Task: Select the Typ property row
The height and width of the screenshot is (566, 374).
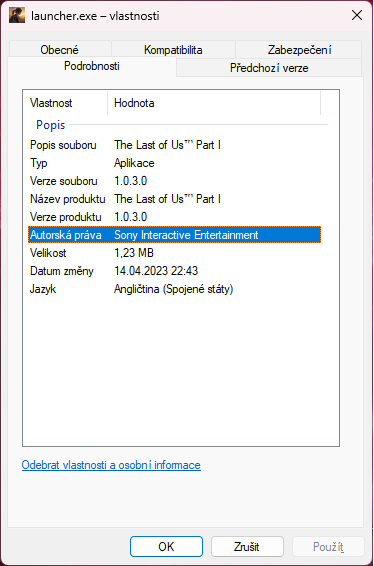Action: (174, 163)
